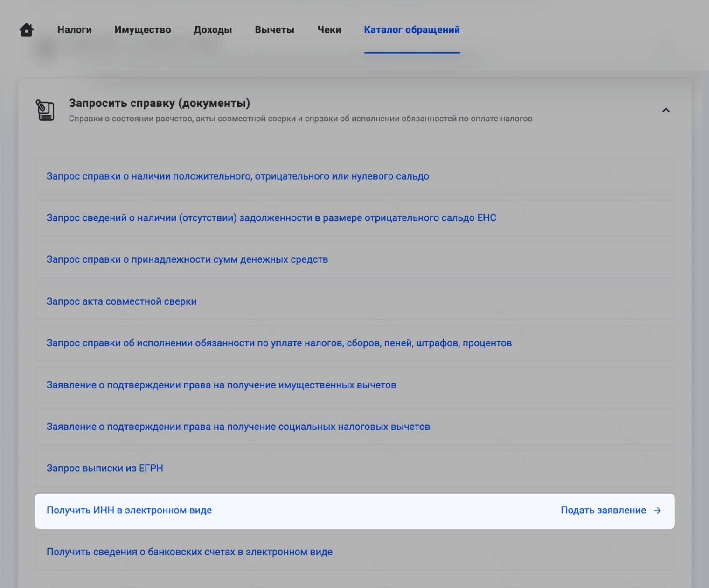
Task: Click the Подать заявление link text
Action: pyautogui.click(x=603, y=511)
